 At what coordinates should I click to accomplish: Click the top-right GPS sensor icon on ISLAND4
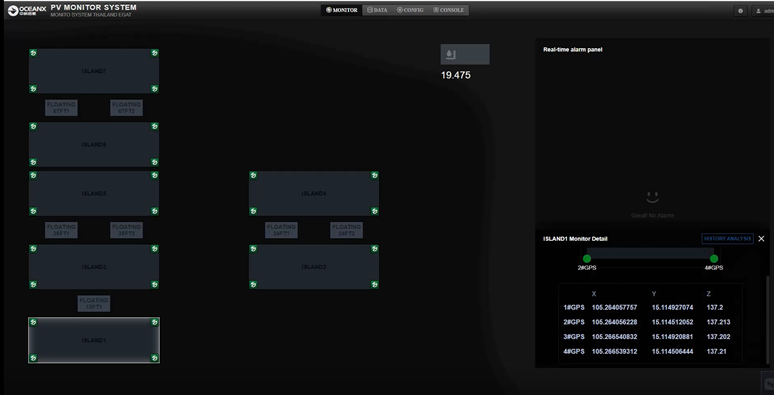click(375, 175)
